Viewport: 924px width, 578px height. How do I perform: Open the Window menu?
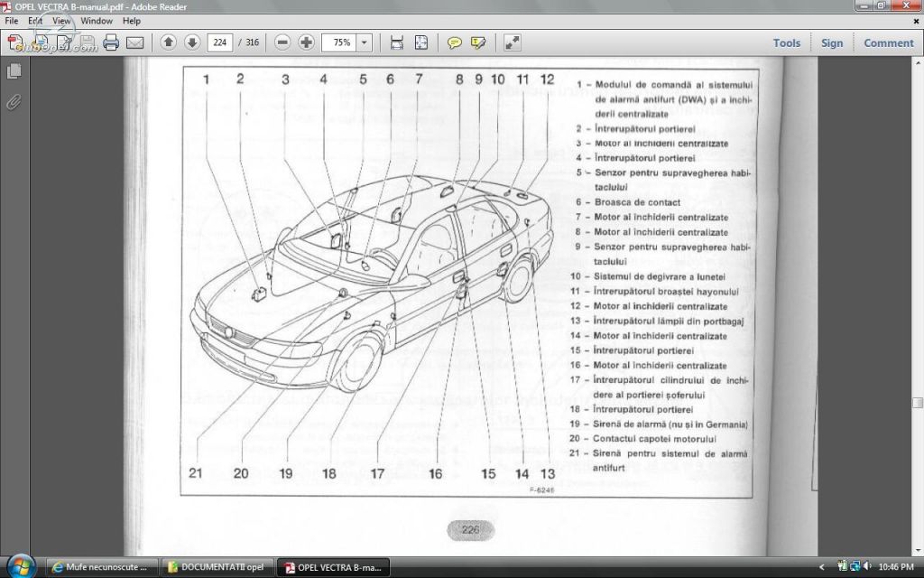[96, 21]
